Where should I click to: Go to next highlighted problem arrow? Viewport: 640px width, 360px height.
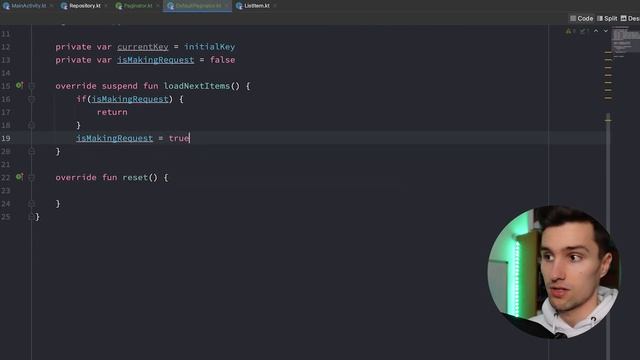[606, 31]
